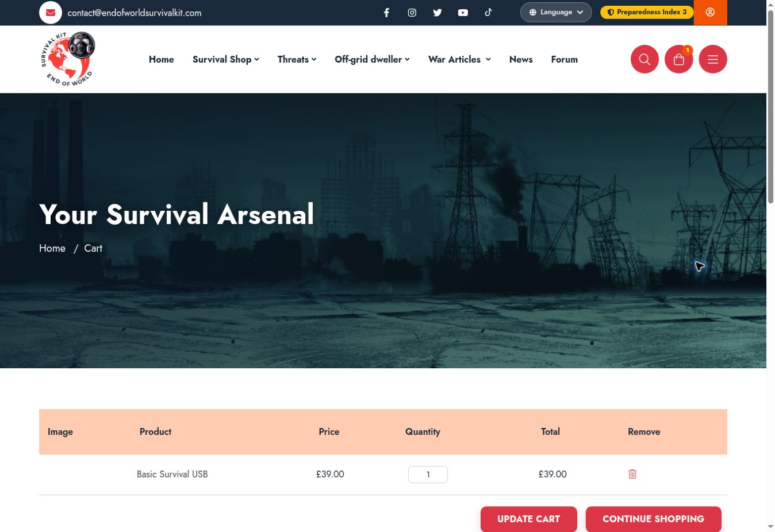The width and height of the screenshot is (775, 532).
Task: Follow the Home breadcrumb link
Action: 52,248
